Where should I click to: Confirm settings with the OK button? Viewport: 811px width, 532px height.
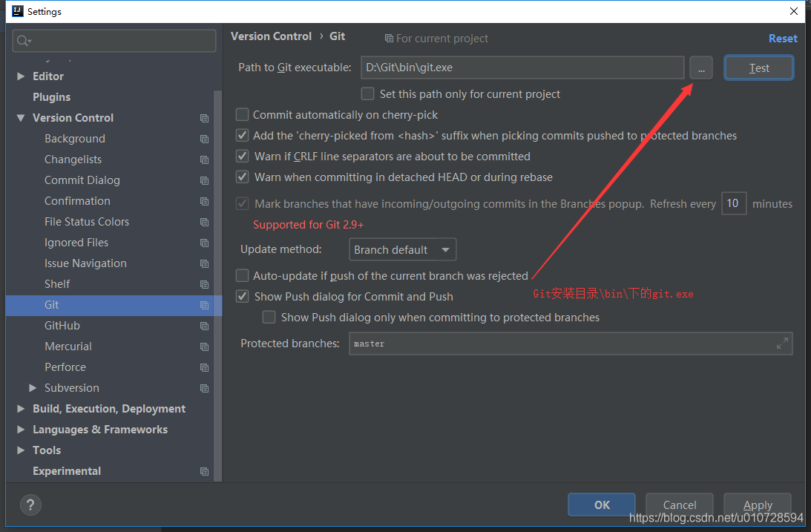(602, 505)
